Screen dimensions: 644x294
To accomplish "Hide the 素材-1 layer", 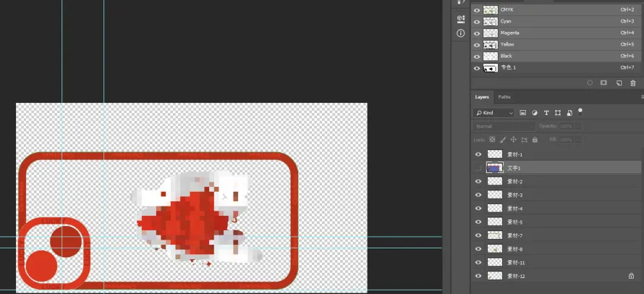I will [478, 154].
